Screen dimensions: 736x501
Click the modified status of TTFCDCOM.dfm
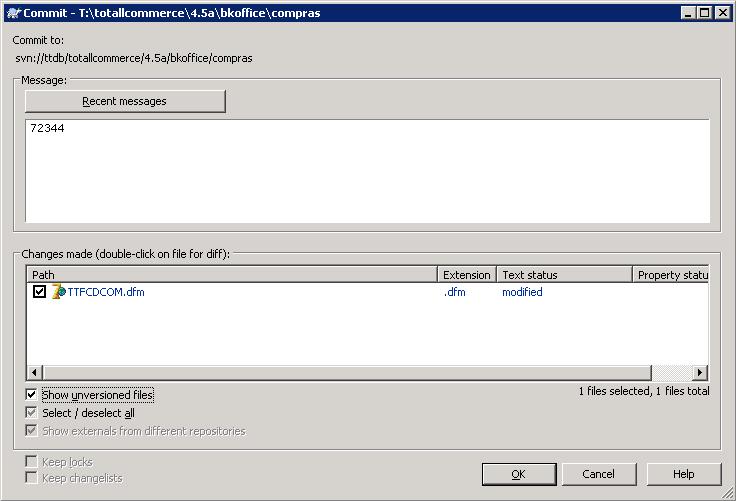(522, 292)
